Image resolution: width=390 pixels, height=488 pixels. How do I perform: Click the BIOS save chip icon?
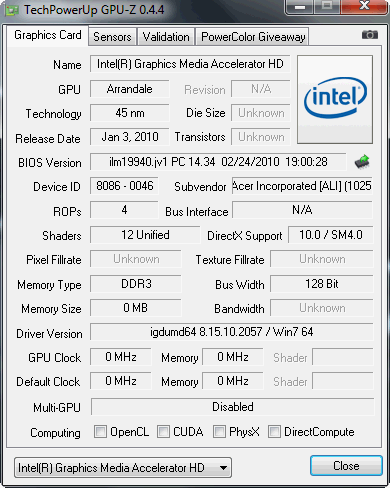[x=362, y=162]
